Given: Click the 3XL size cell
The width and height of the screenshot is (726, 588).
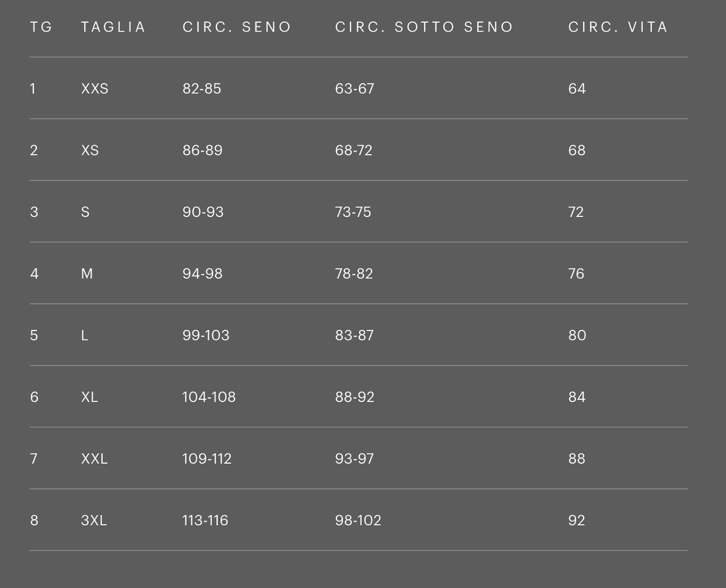Looking at the screenshot, I should (94, 520).
